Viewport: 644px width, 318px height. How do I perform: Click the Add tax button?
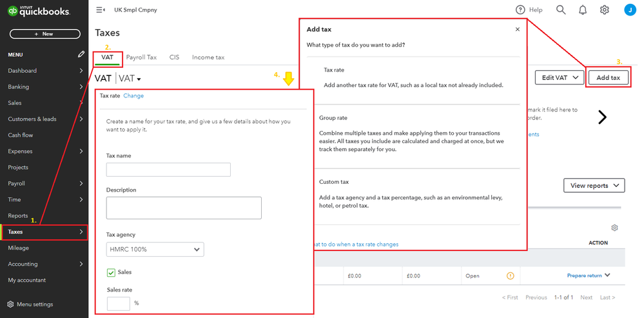click(608, 78)
